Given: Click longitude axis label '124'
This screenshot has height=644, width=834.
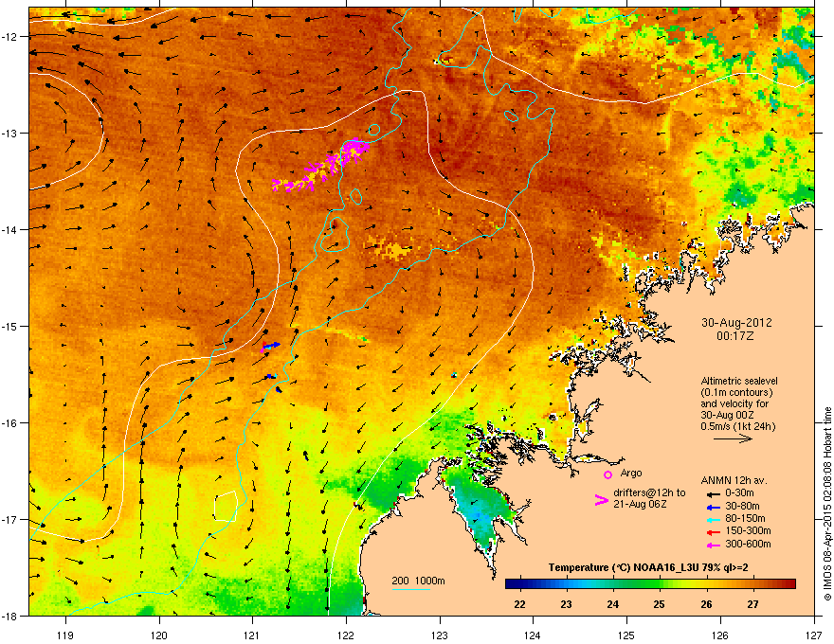Looking at the screenshot, I should point(533,635).
